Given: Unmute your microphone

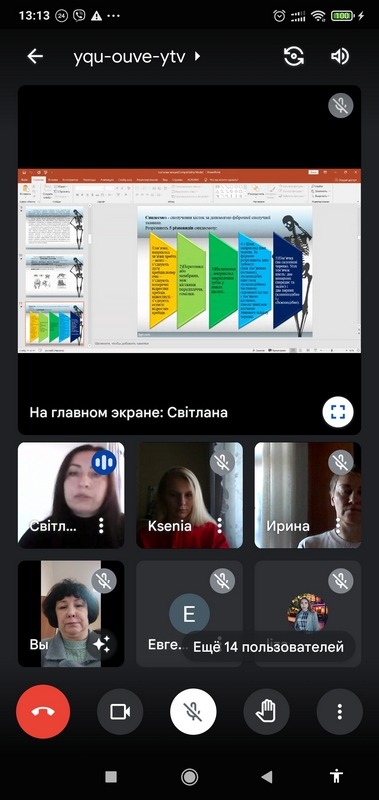Looking at the screenshot, I should [193, 712].
